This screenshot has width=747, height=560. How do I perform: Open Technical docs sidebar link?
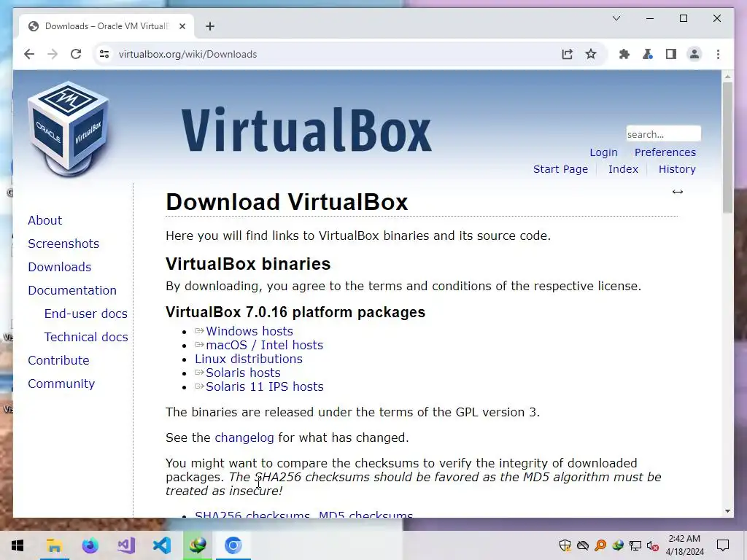click(86, 337)
